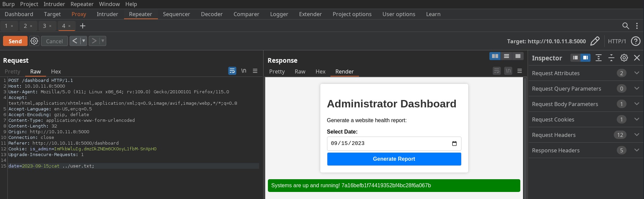
Task: Send the request
Action: (15, 41)
